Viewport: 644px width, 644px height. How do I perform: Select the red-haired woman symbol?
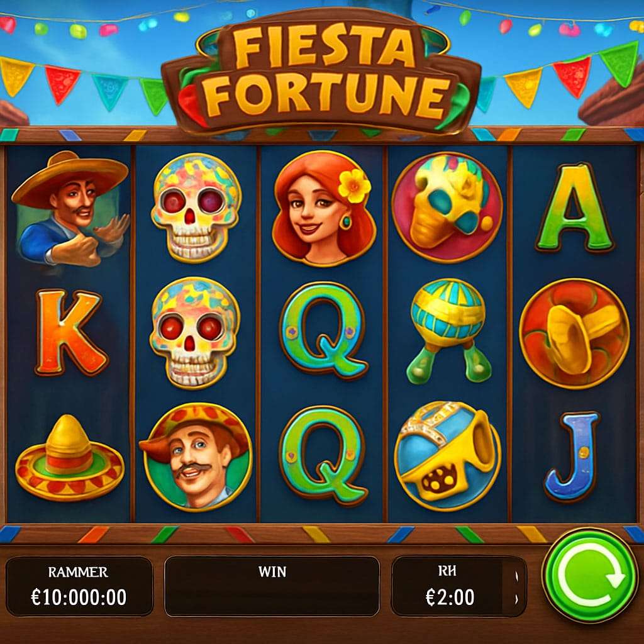pos(323,208)
